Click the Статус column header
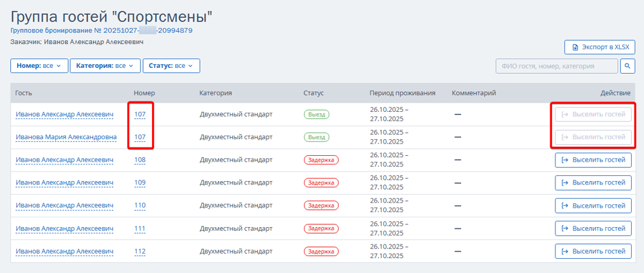The height and width of the screenshot is (273, 644). (314, 93)
